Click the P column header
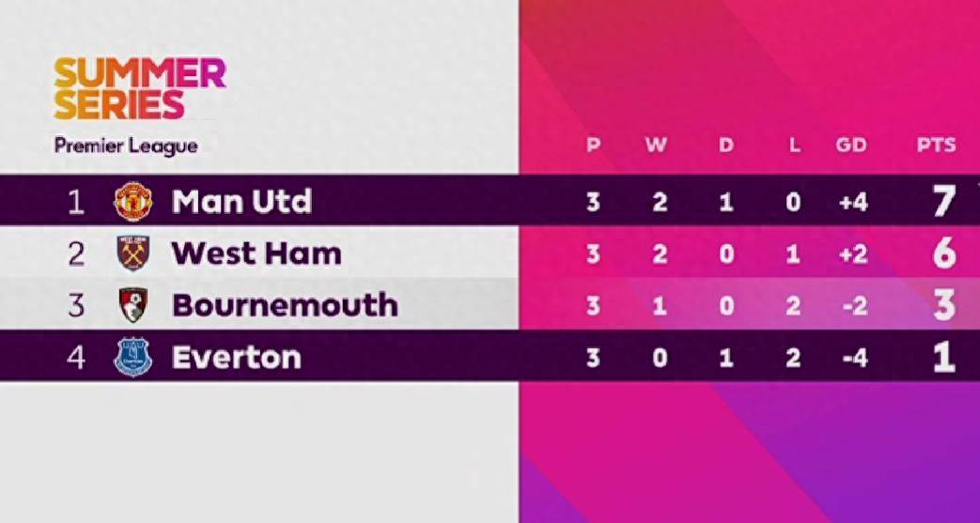This screenshot has height=523, width=980. tap(593, 146)
